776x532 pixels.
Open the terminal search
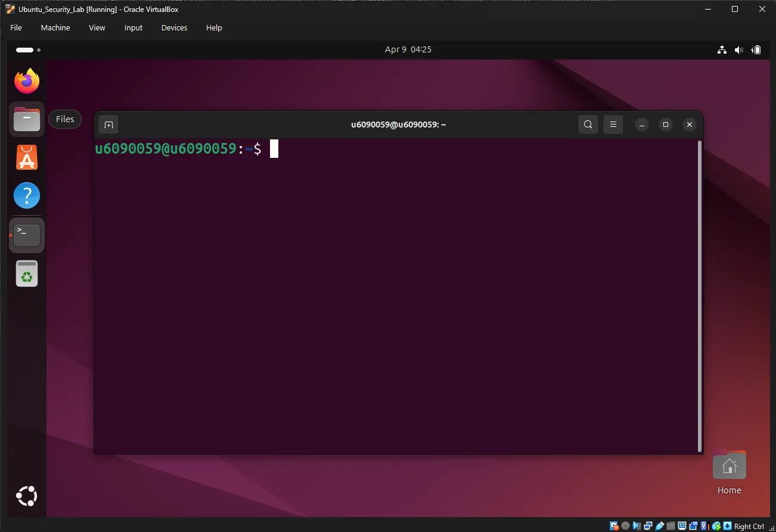[x=588, y=125]
